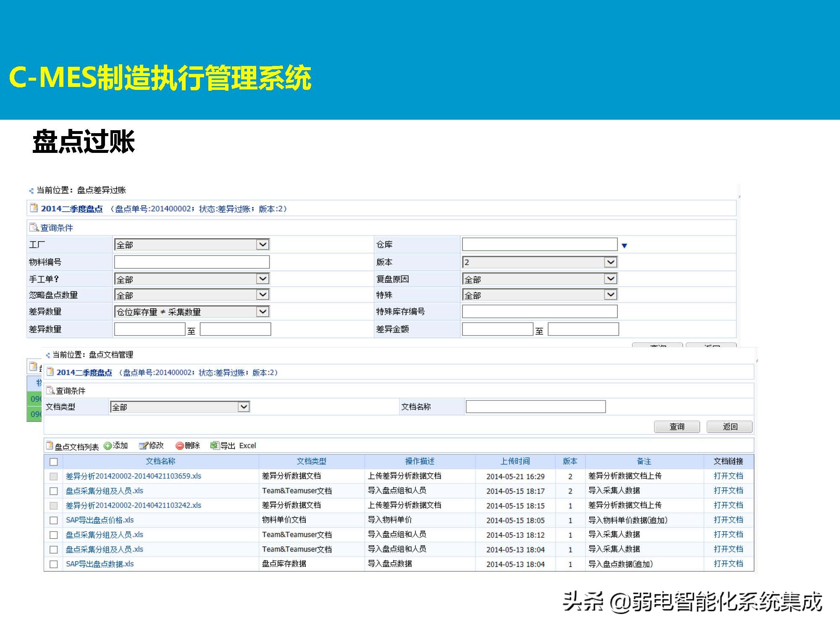Sort by 备注 column header

pos(644,461)
